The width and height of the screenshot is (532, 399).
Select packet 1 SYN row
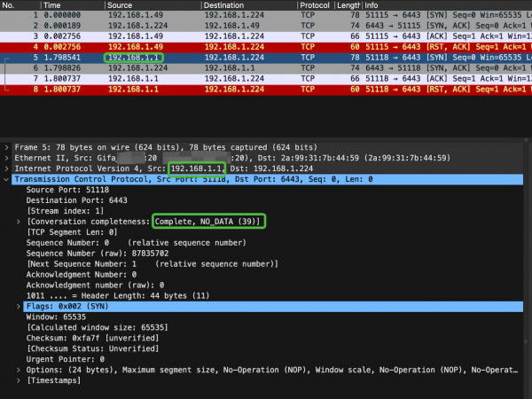[266, 17]
